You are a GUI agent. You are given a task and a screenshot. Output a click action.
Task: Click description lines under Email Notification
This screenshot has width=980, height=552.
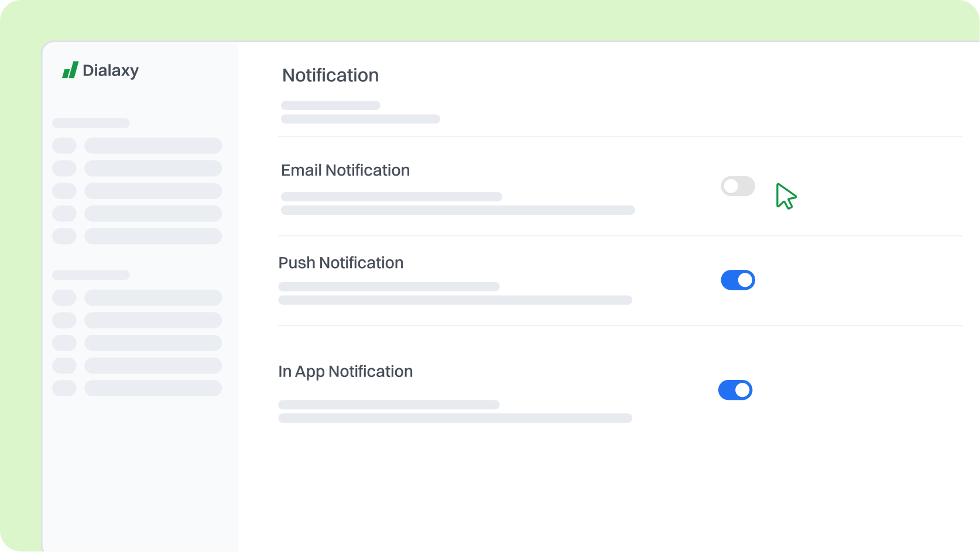point(457,204)
